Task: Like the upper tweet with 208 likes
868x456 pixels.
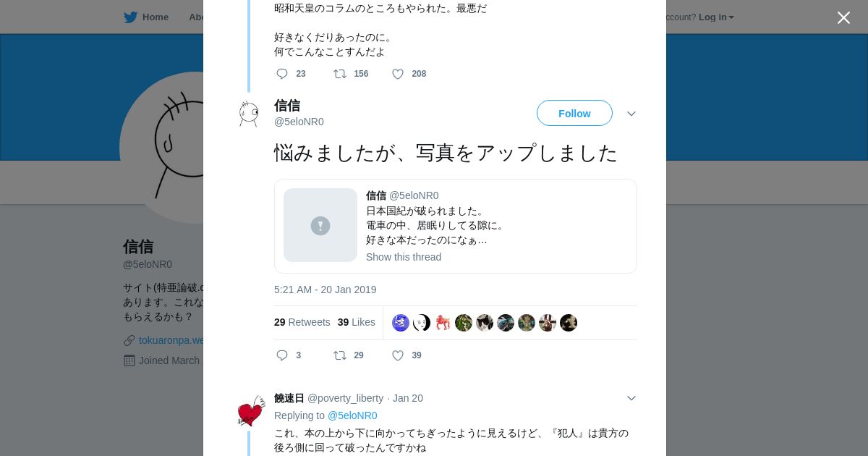Action: click(398, 74)
